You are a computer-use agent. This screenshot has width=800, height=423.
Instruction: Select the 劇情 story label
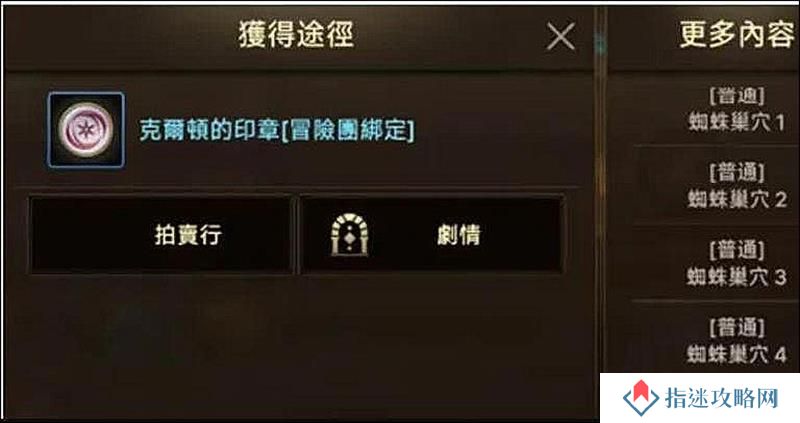click(459, 235)
